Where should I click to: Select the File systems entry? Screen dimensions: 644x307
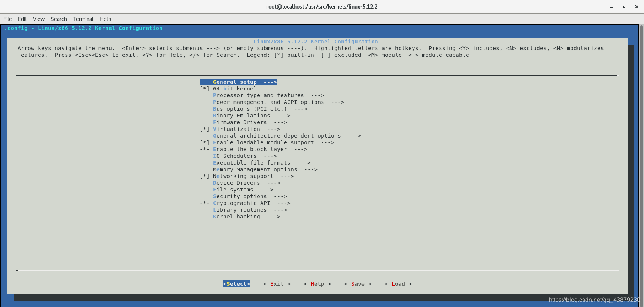click(x=243, y=190)
